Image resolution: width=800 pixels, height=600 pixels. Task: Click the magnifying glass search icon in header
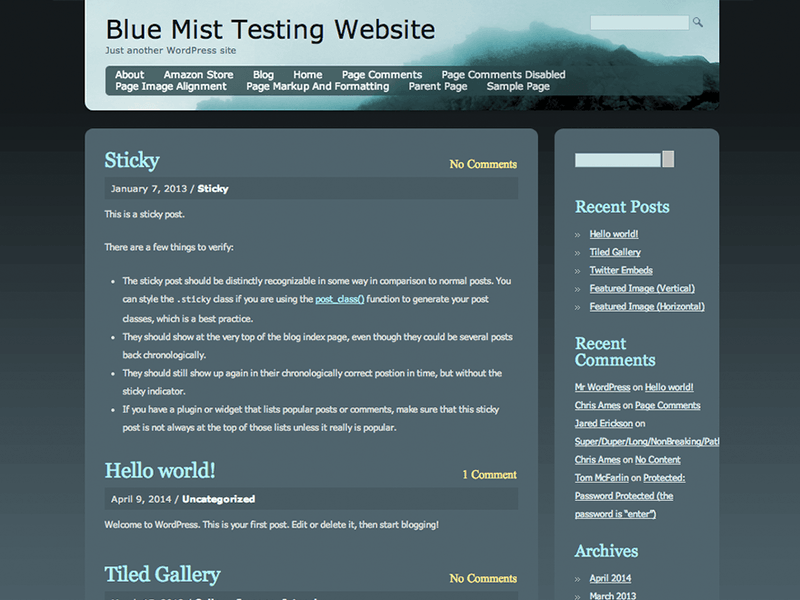(697, 22)
